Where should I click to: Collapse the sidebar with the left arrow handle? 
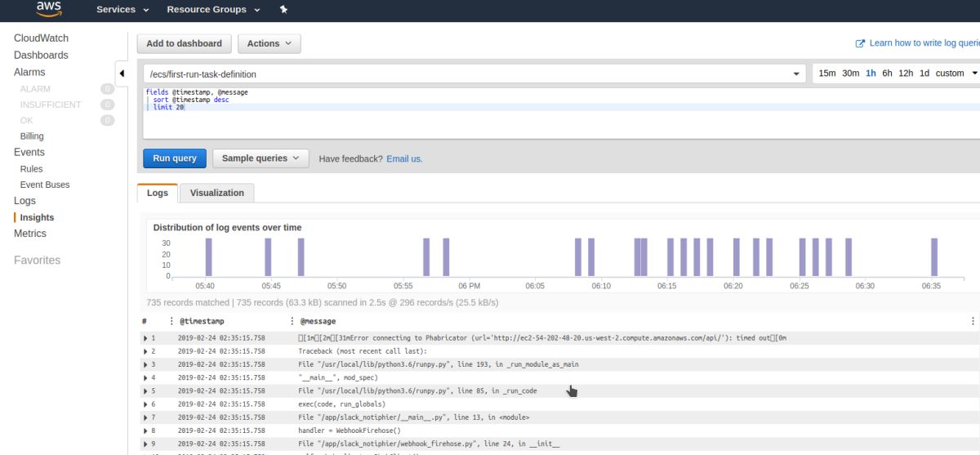[122, 74]
